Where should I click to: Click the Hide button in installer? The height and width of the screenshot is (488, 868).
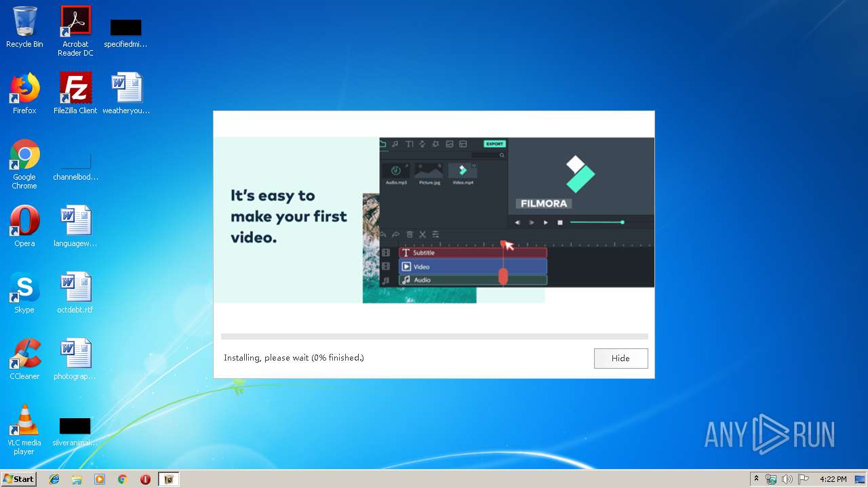click(620, 359)
